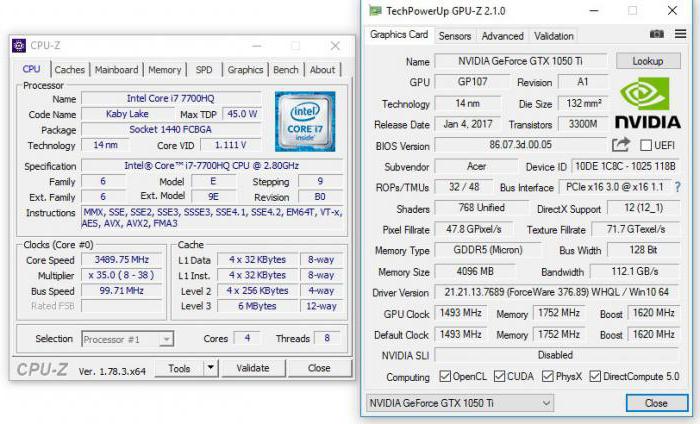Open the Advanced tab in GPU-Z
Image resolution: width=700 pixels, height=424 pixels.
coord(503,36)
